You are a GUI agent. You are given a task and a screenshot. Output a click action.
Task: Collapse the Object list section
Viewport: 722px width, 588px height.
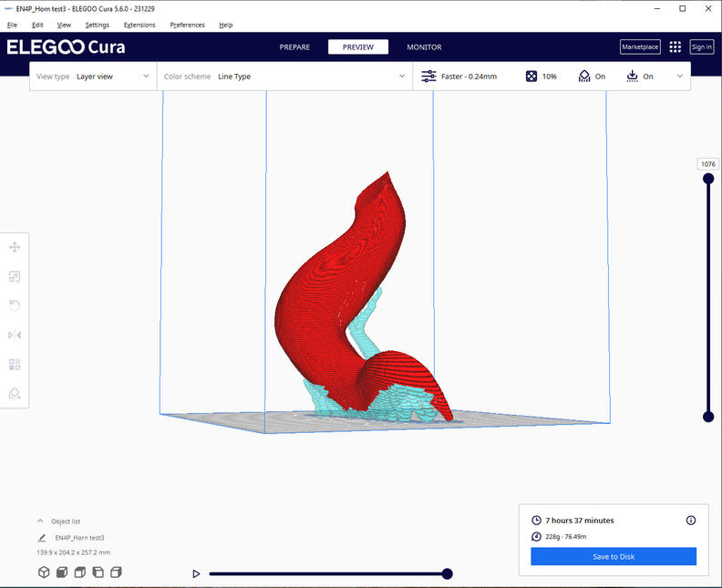click(40, 521)
